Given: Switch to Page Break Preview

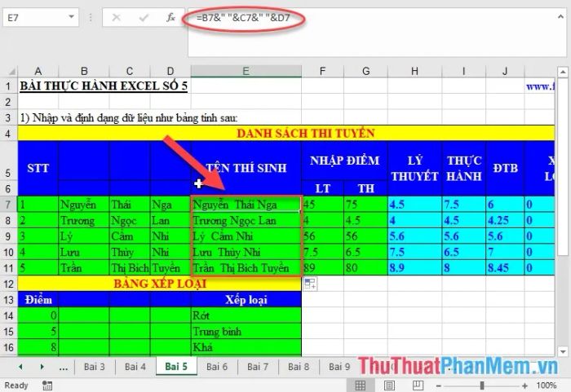Looking at the screenshot, I should tap(418, 385).
